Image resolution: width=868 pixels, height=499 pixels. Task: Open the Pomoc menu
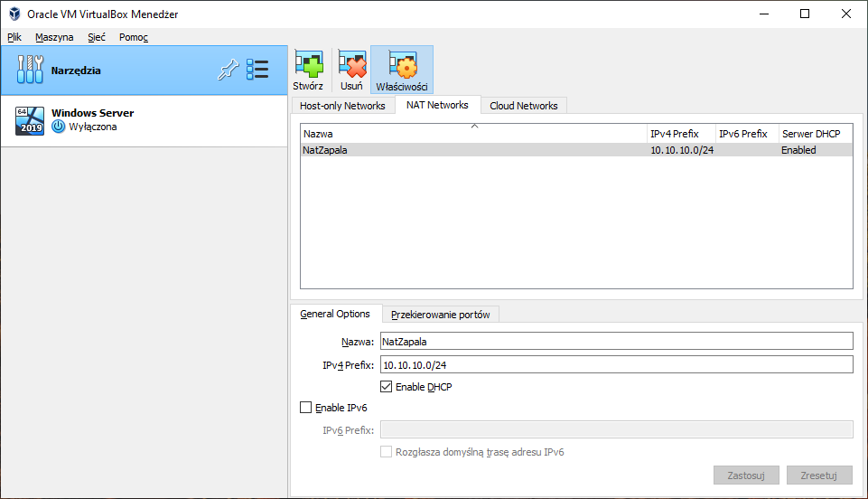coord(134,37)
